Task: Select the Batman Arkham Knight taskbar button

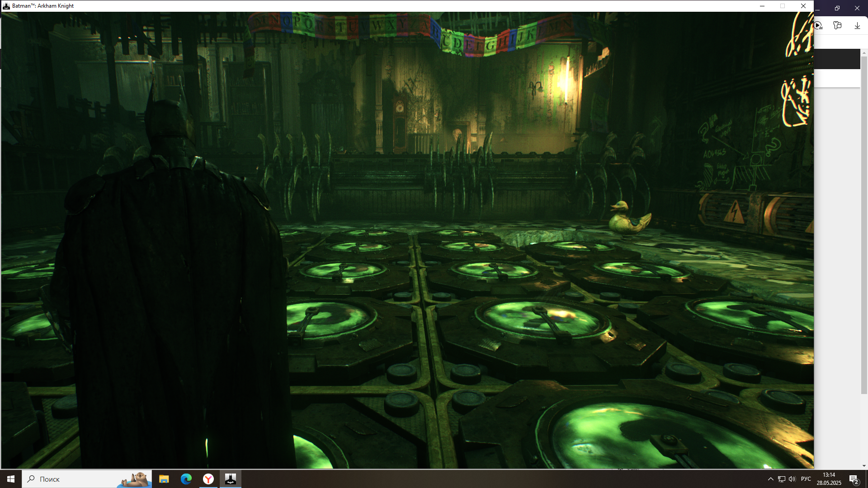Action: (x=231, y=479)
